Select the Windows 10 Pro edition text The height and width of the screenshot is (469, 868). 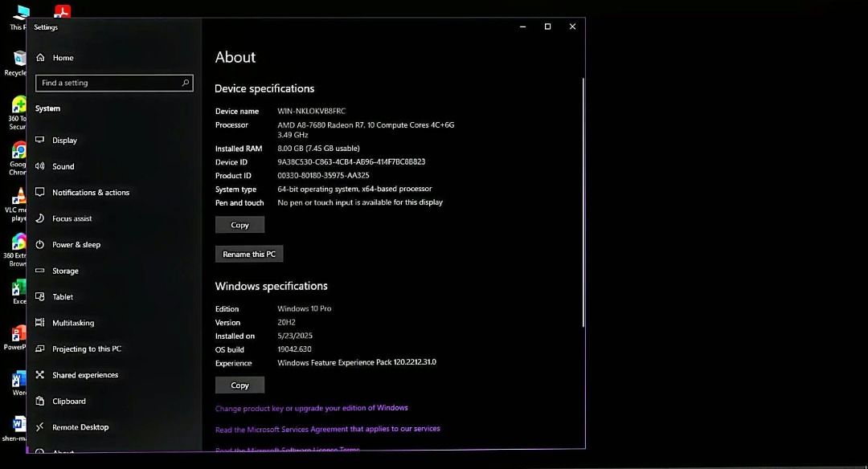pos(305,308)
